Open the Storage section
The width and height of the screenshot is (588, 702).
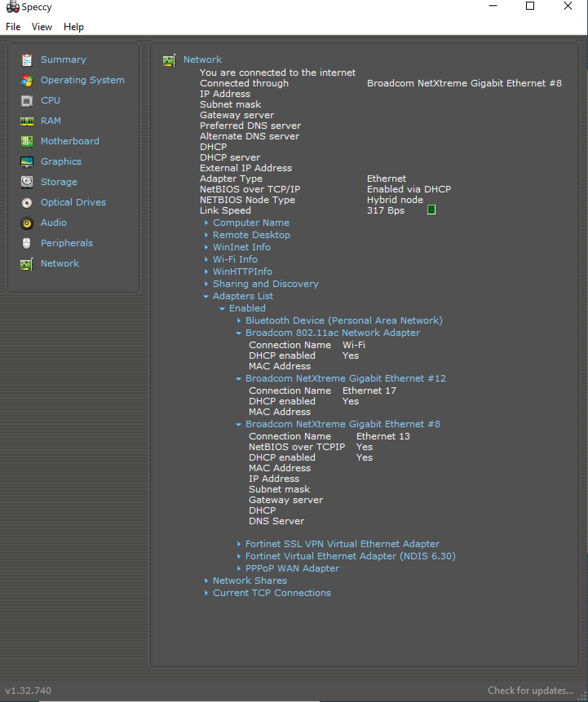coord(59,182)
